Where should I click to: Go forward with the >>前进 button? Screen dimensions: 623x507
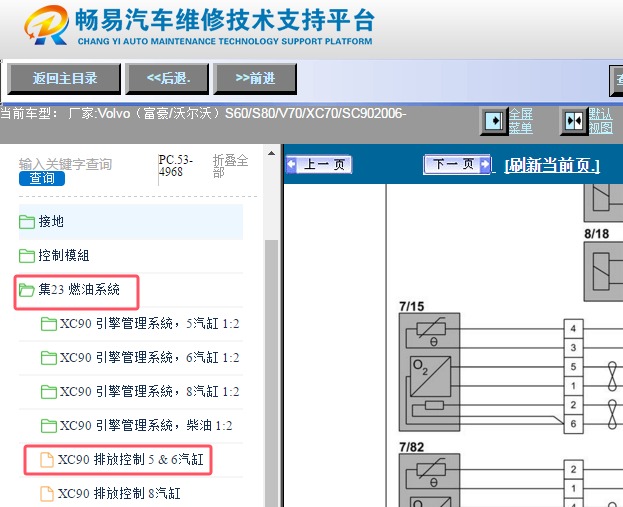point(255,79)
